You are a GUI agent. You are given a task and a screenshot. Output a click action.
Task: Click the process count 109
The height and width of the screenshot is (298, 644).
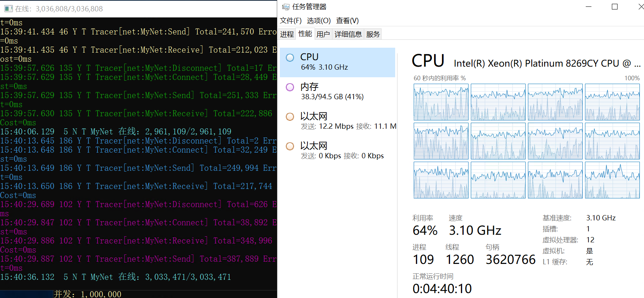pyautogui.click(x=423, y=259)
